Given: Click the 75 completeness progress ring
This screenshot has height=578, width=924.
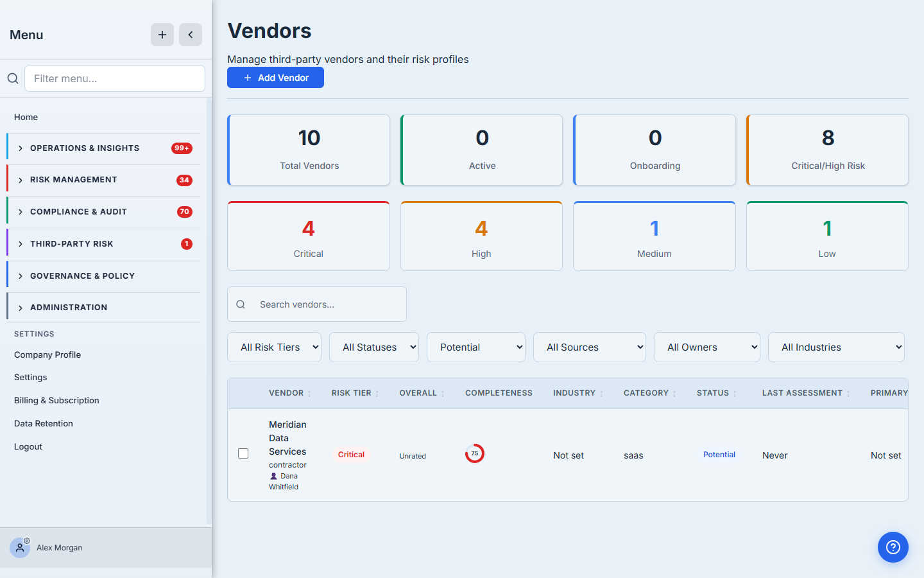Looking at the screenshot, I should point(475,453).
